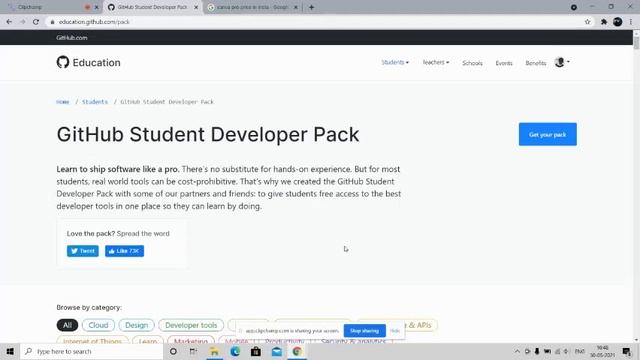Filter by the All category pill
The height and width of the screenshot is (360, 640).
coord(67,325)
